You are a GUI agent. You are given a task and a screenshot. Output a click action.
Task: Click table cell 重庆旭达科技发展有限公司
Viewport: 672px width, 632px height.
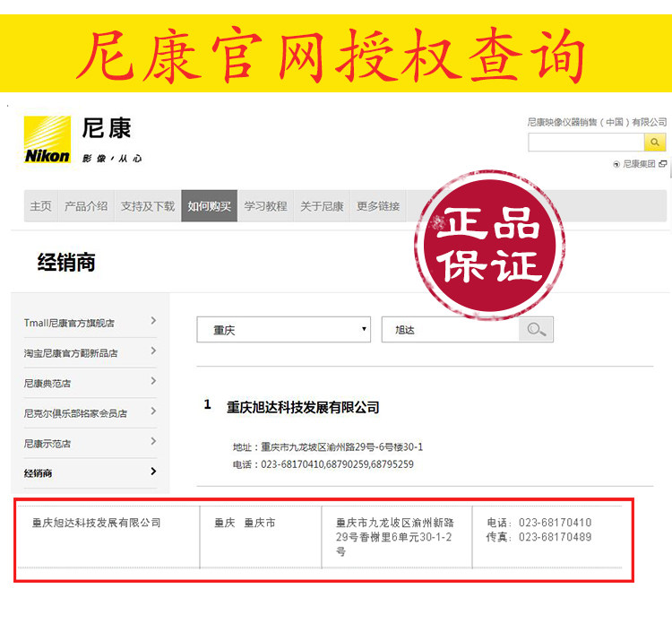97,523
